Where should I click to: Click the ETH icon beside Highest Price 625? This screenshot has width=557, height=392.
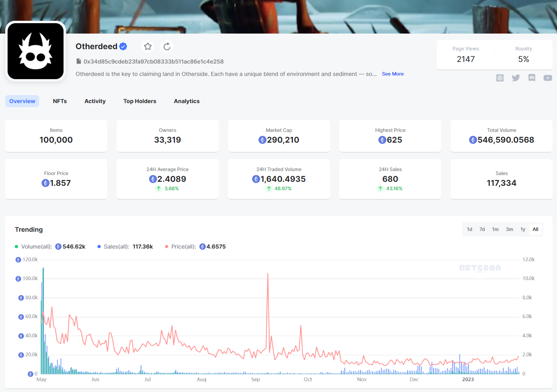pyautogui.click(x=382, y=140)
